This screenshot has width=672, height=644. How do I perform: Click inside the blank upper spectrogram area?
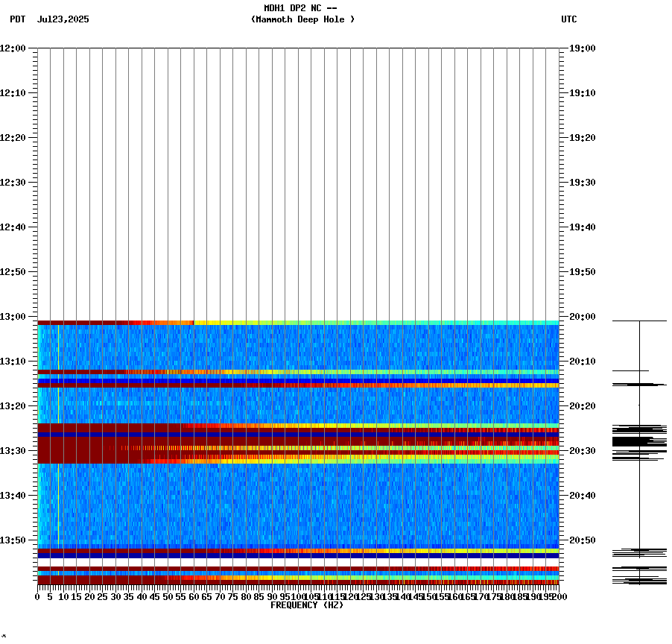point(298,179)
